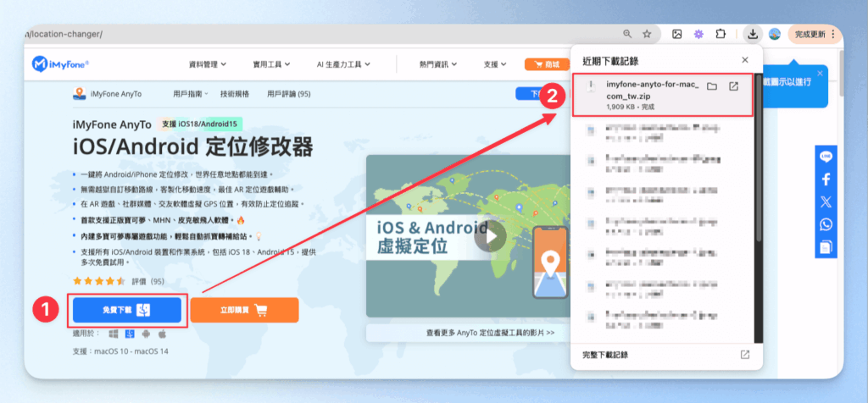The width and height of the screenshot is (868, 403).
Task: Open the orange 商城 store button
Action: click(x=547, y=64)
